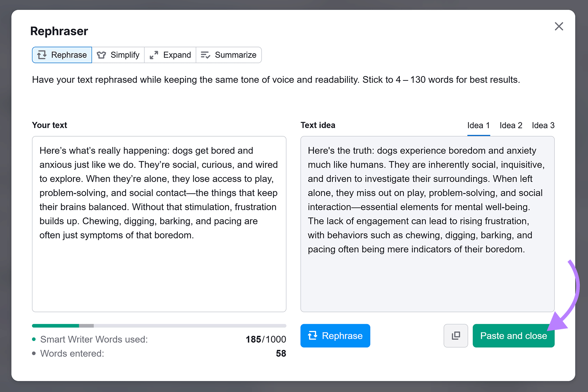Select the Summarize mode
The image size is (588, 392).
(x=229, y=55)
